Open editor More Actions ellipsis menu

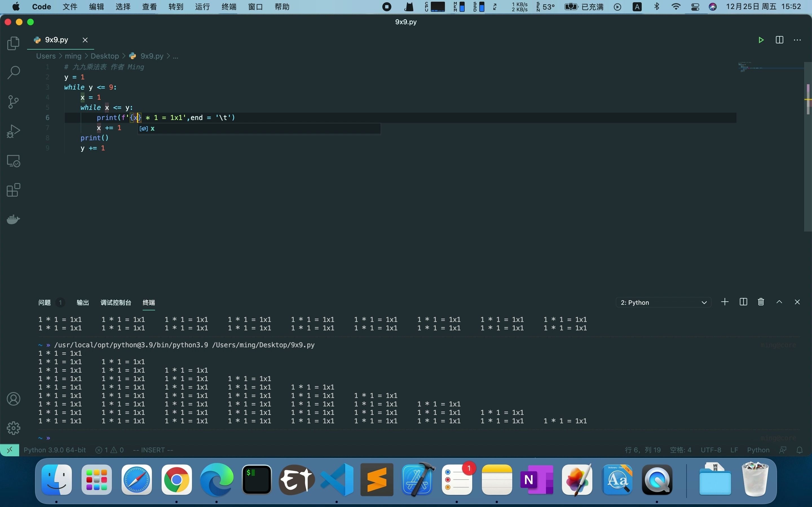click(797, 40)
